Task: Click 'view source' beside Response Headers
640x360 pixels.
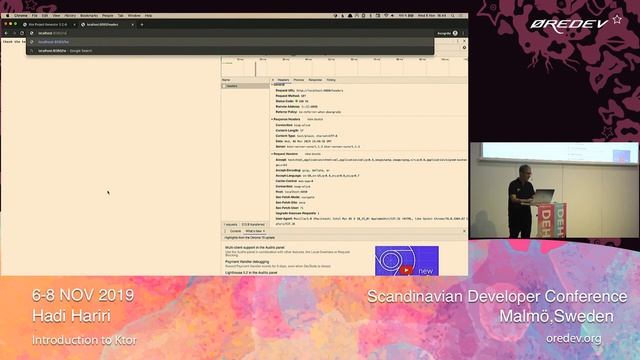Action: 315,119
